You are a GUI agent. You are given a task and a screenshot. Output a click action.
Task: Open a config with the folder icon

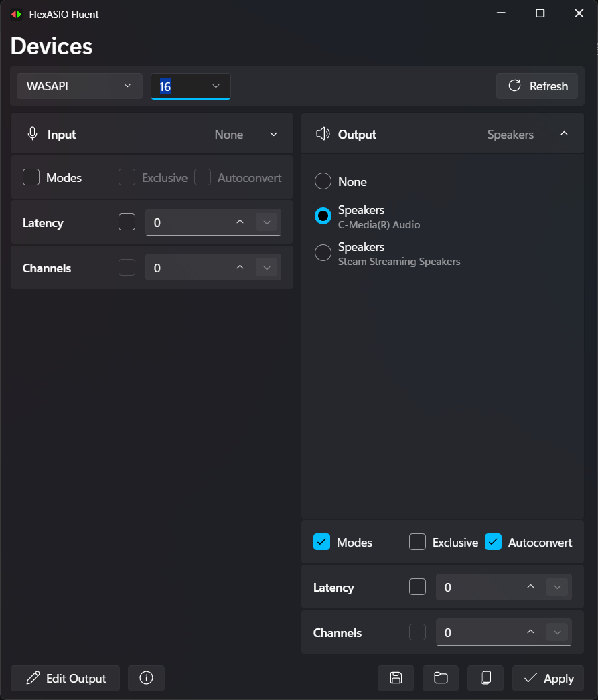click(441, 678)
